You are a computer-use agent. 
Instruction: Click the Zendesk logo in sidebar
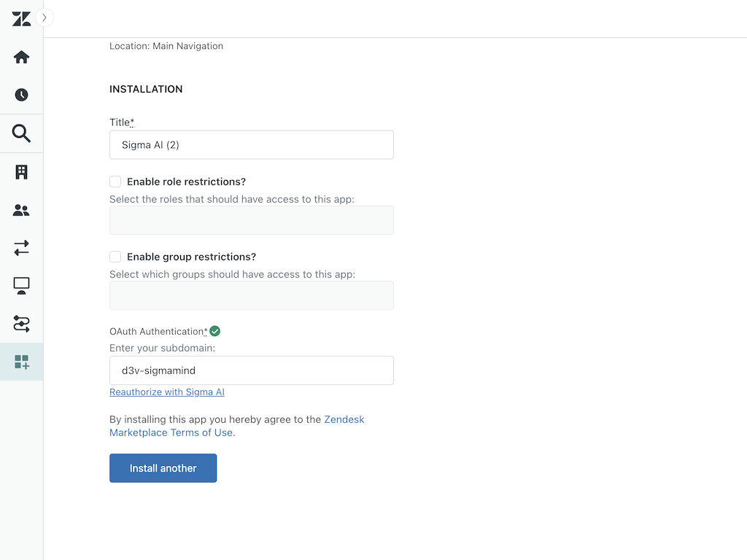(21, 19)
